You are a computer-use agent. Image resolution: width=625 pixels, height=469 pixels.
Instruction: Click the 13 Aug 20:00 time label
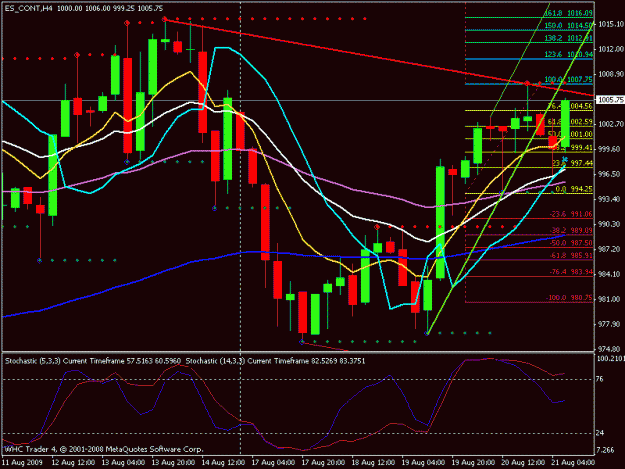point(173,463)
